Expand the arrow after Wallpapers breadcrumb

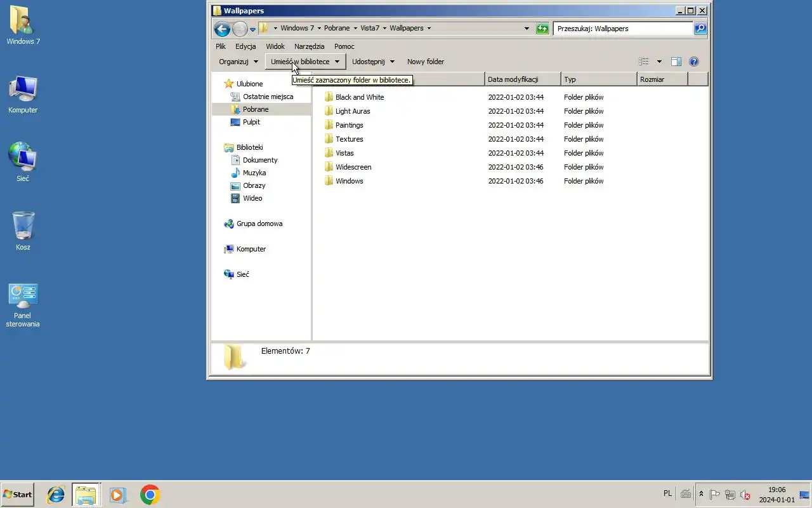[429, 29]
